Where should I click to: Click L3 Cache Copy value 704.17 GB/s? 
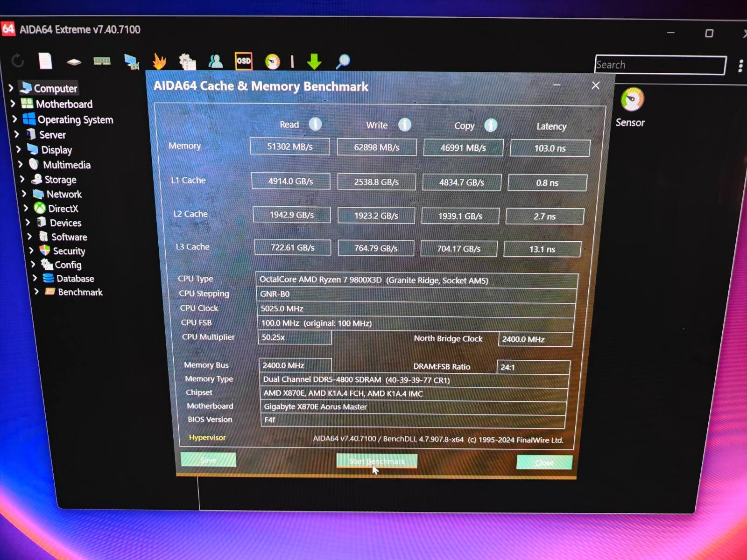(x=459, y=249)
